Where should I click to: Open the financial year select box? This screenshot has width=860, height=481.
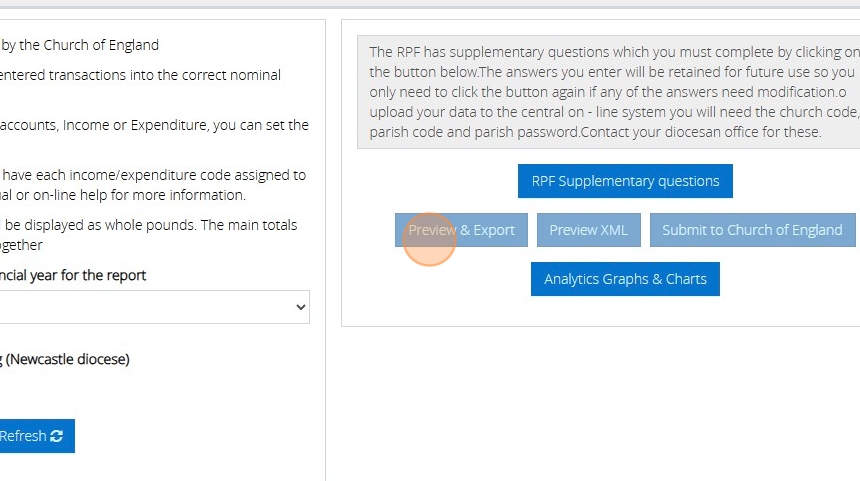click(150, 307)
